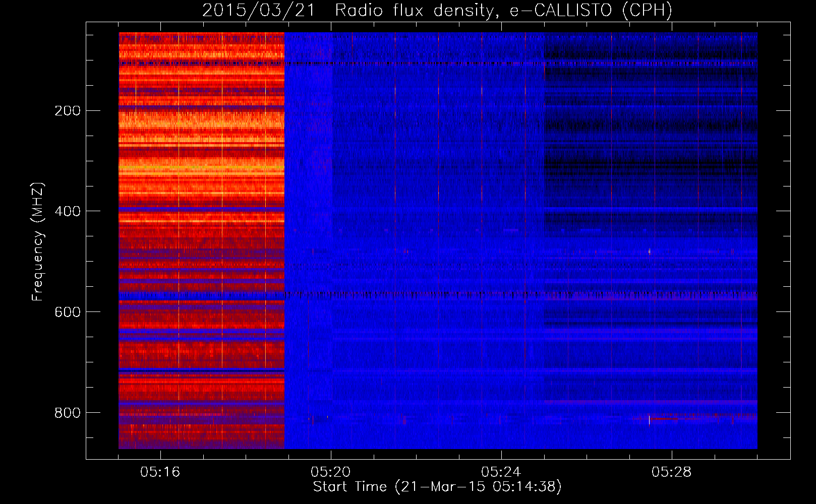
Task: Click the "Frequency (MHZ)" axis label
Action: (x=38, y=242)
